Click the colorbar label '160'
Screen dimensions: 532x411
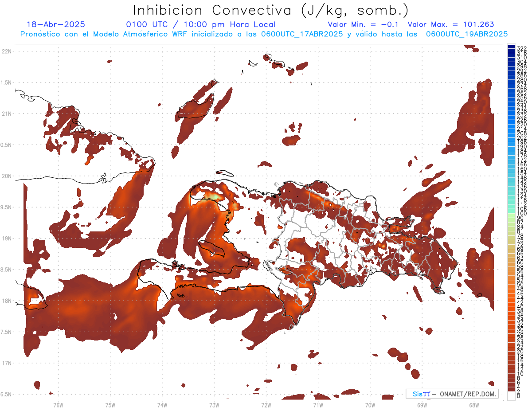coord(522,169)
